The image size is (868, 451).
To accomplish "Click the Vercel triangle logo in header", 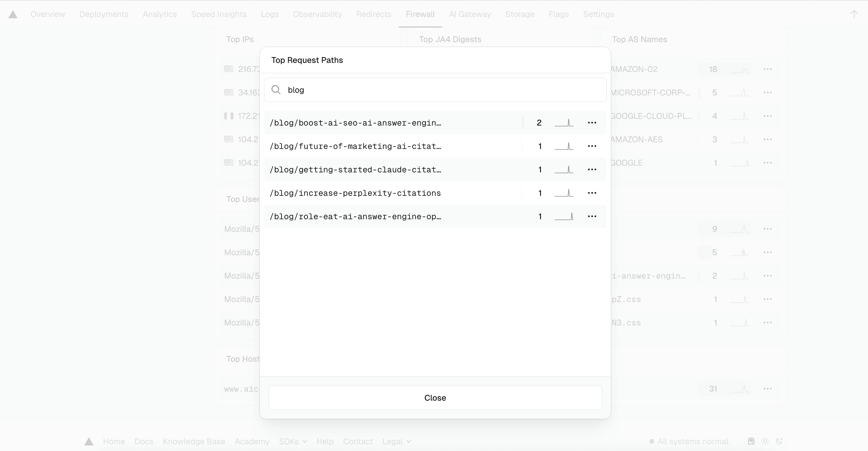I will click(13, 14).
